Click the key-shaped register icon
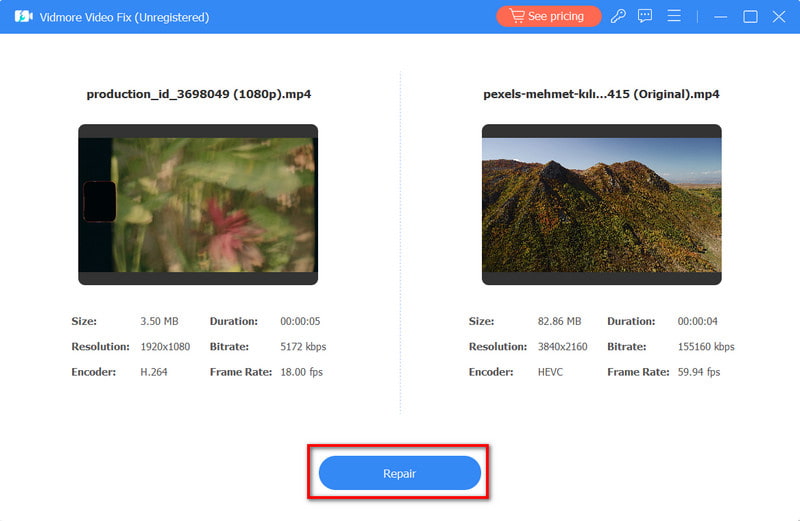800x521 pixels. [618, 17]
